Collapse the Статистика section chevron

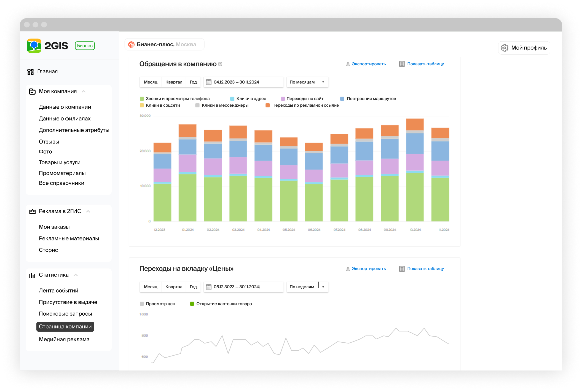point(76,275)
